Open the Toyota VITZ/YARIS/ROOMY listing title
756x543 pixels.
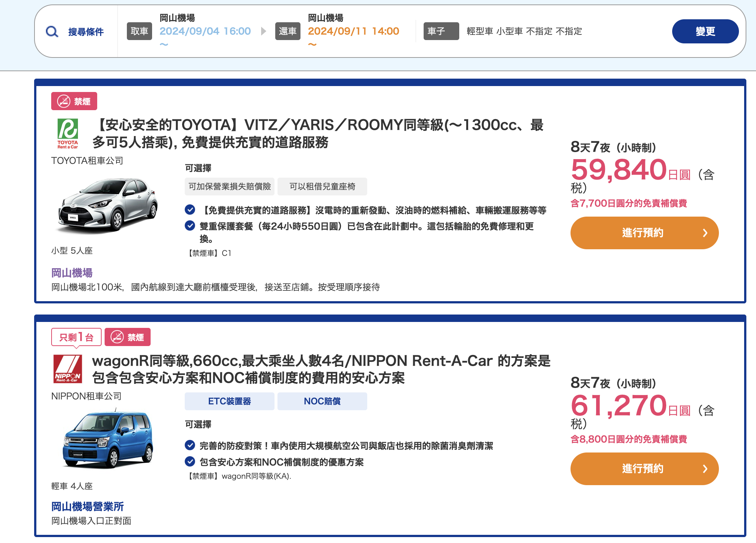click(318, 134)
